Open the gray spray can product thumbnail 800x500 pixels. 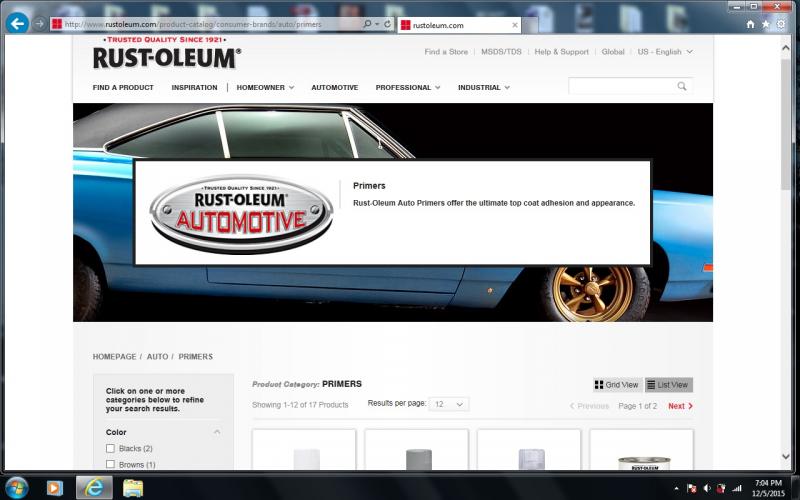417,449
